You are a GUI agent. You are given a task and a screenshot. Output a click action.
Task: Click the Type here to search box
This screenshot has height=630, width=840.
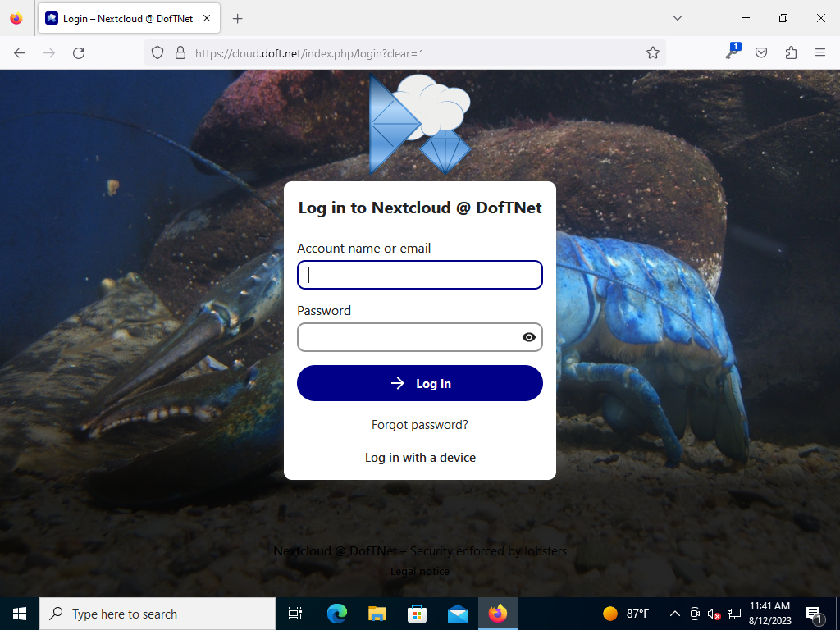pos(157,614)
